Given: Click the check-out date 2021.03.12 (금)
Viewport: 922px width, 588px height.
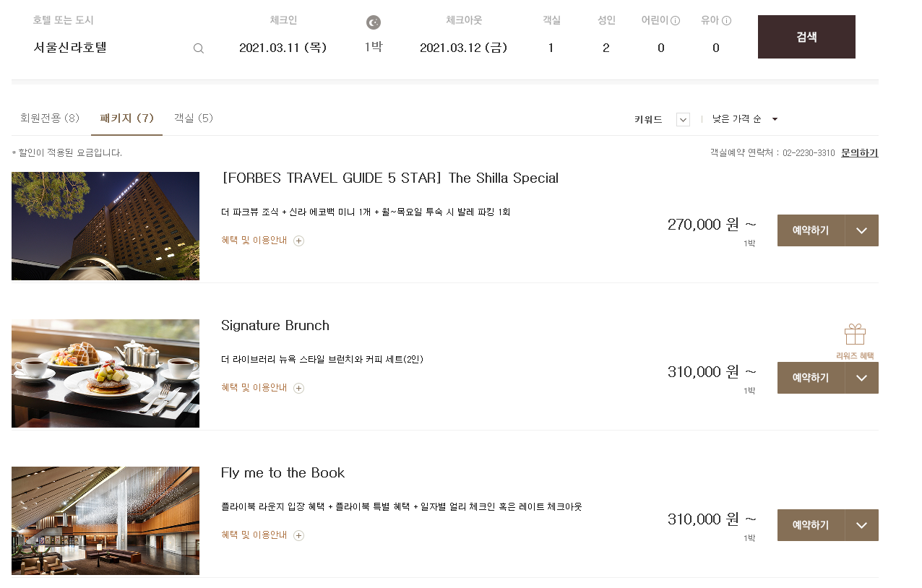Looking at the screenshot, I should [x=464, y=48].
